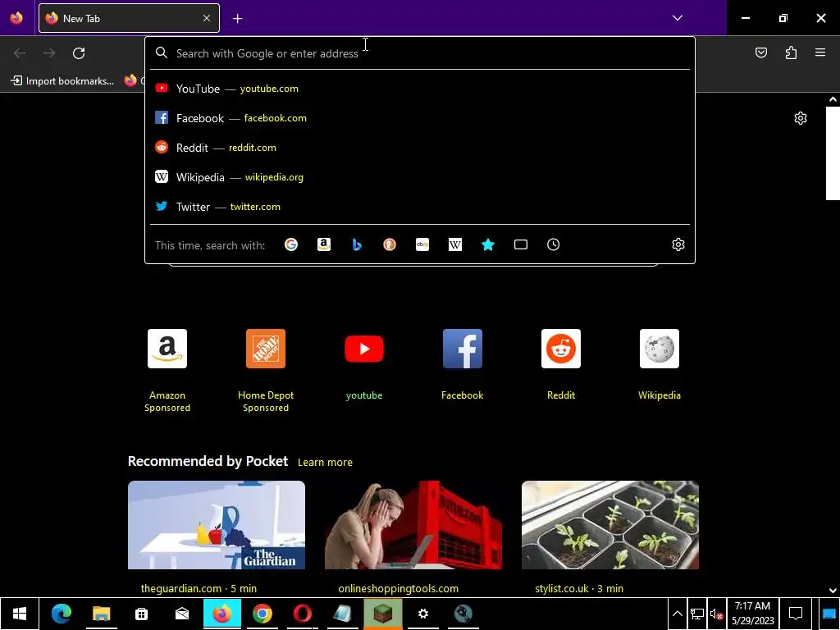Choose Reddit reddit.com suggestion
This screenshot has height=630, width=840.
point(419,148)
